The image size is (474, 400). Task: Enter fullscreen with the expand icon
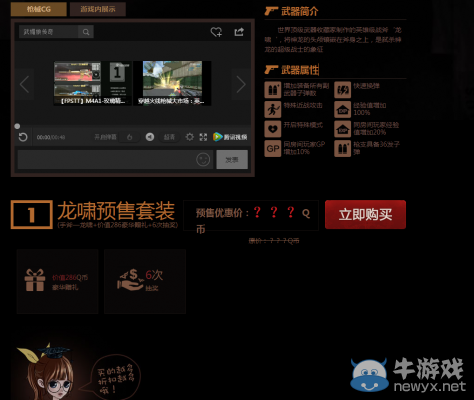[x=203, y=137]
